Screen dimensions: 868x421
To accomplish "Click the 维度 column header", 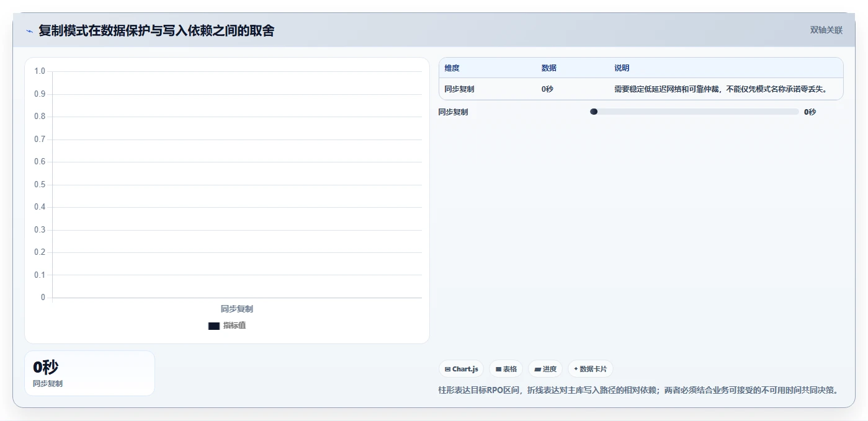I will (452, 68).
